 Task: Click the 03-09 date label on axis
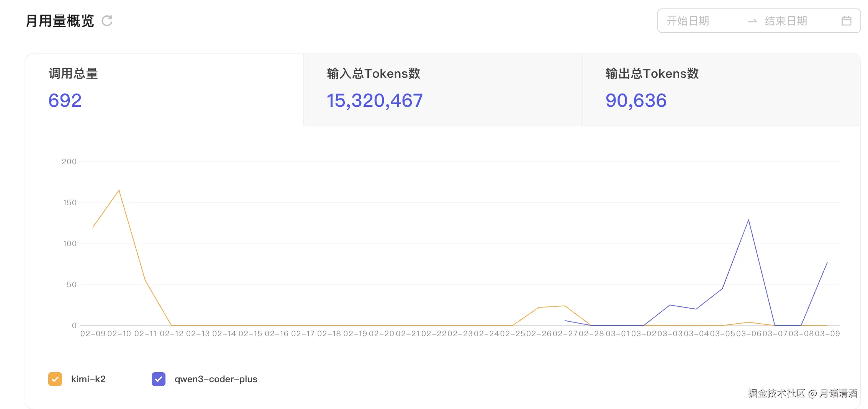click(827, 334)
